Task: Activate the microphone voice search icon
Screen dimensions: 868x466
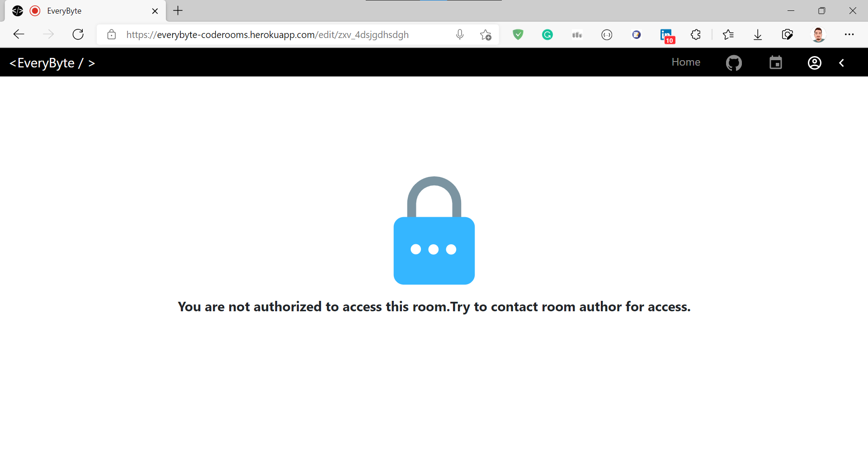Action: click(x=460, y=34)
